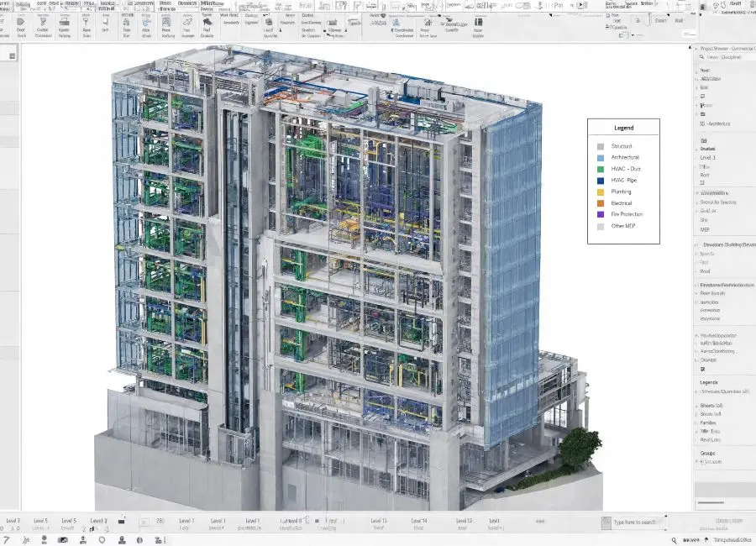
Task: Click the funnel-shaped Curtain icon in ribbon
Action: 43,22
